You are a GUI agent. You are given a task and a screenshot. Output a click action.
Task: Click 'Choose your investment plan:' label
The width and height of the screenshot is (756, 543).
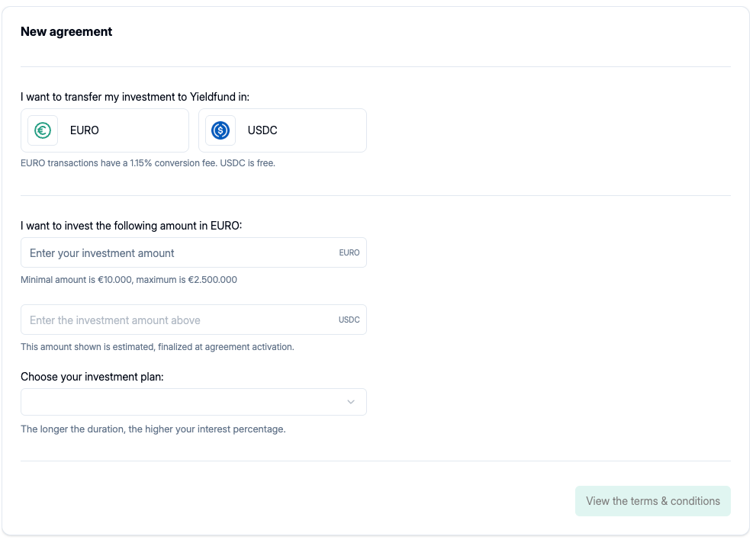tap(92, 377)
